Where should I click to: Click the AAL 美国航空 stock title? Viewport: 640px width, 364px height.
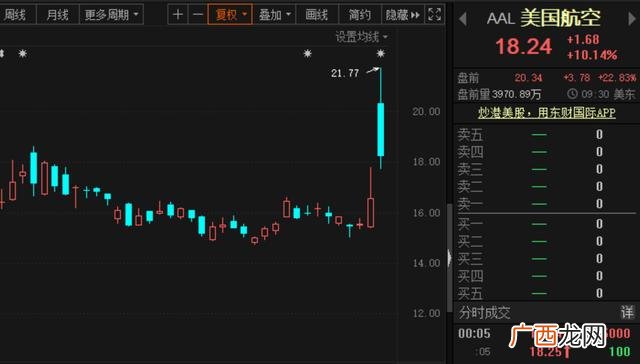click(x=544, y=18)
